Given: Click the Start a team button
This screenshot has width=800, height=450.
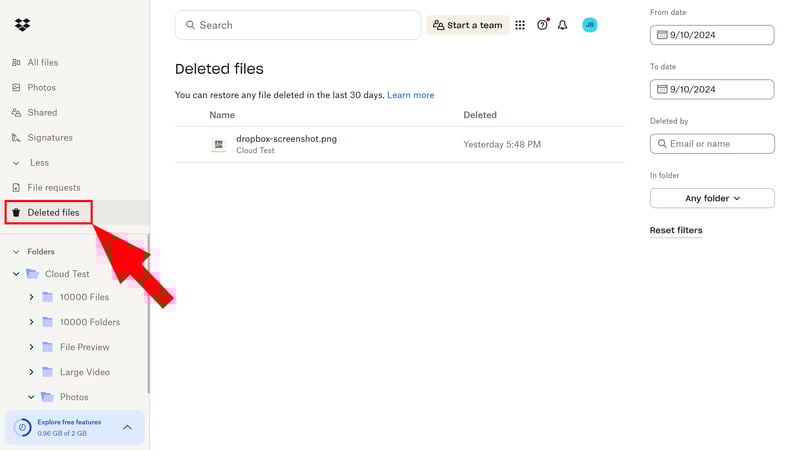Looking at the screenshot, I should point(467,25).
